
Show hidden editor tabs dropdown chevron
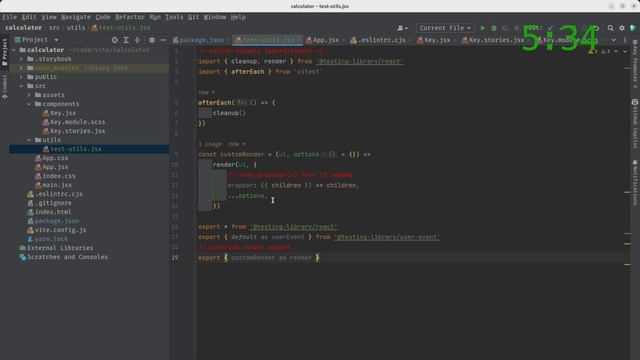coord(613,40)
